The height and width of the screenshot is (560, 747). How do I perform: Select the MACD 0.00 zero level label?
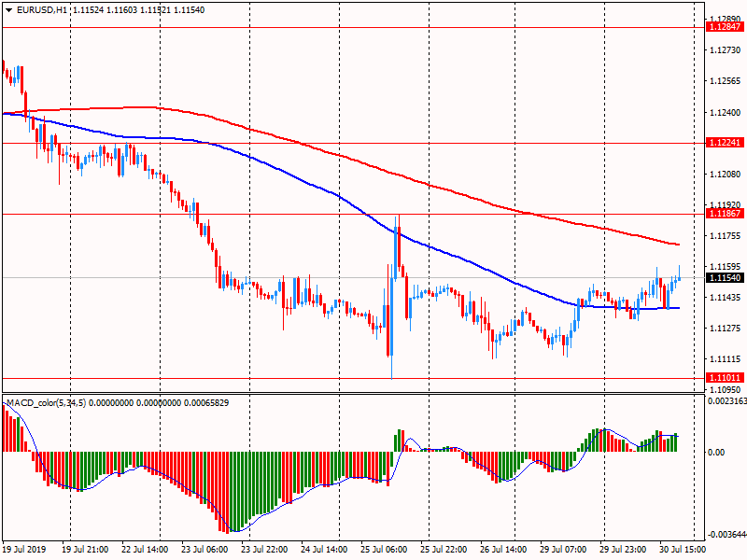(x=716, y=452)
